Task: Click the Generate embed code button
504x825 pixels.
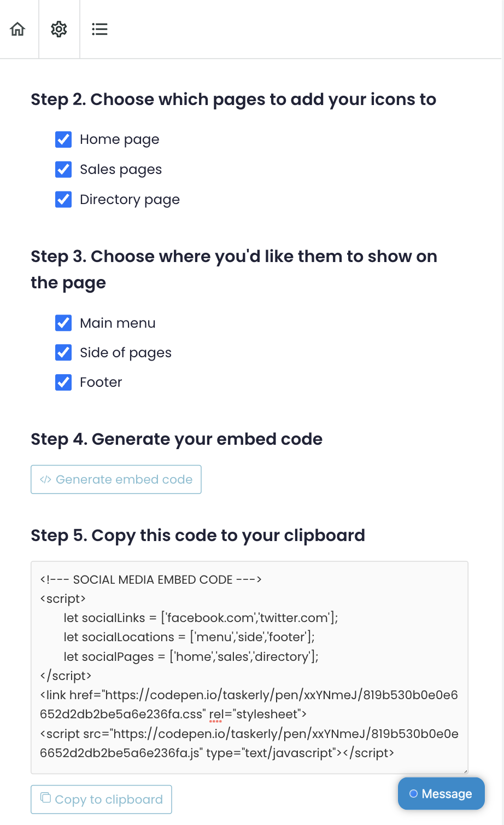Action: pos(116,479)
